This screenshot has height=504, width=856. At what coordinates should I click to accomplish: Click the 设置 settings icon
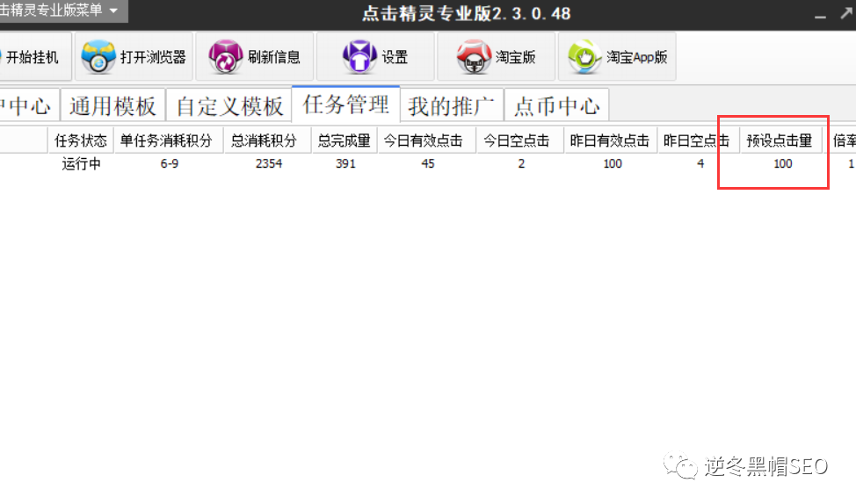point(359,56)
